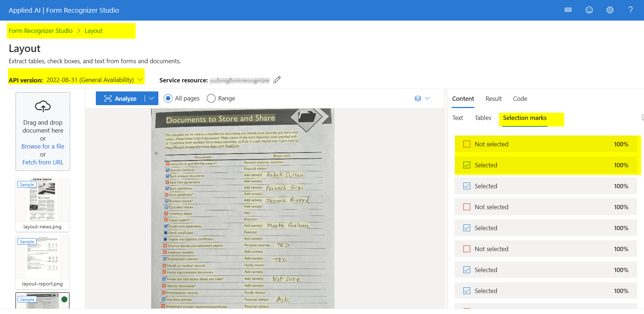Edit service resource with pencil icon
This screenshot has height=314, width=644.
coord(277,80)
